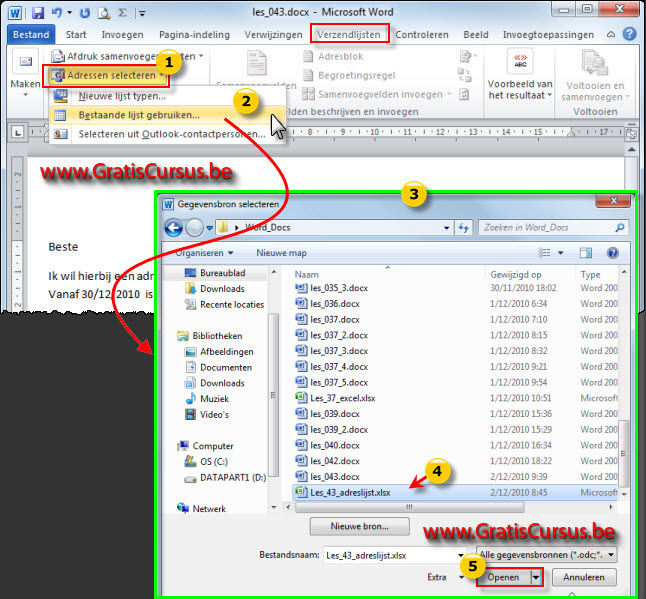
Task: Click the Sigma sum icon in title bar
Action: [122, 13]
